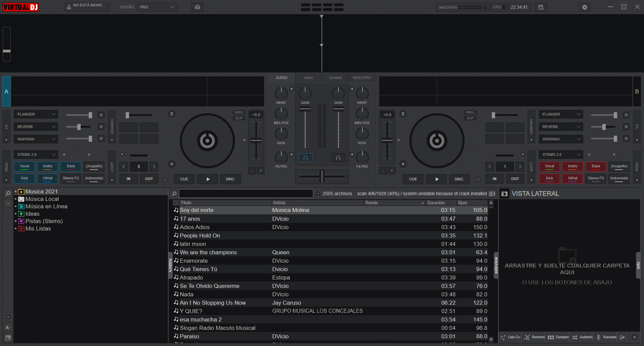Open the Automix sideview icon
Image resolution: width=644 pixels, height=346 pixels.
(582, 337)
